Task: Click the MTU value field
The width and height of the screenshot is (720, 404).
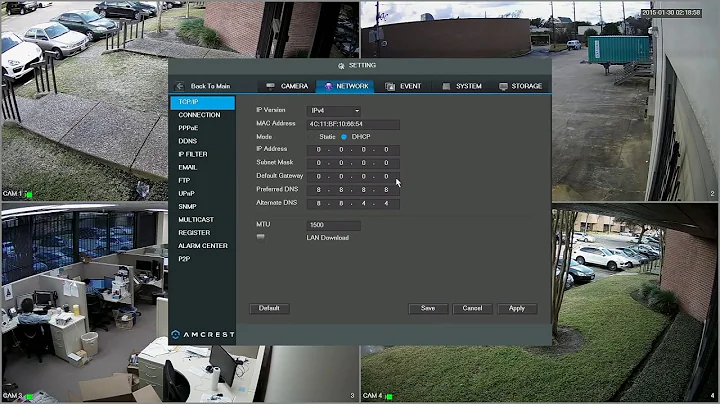Action: [x=333, y=225]
